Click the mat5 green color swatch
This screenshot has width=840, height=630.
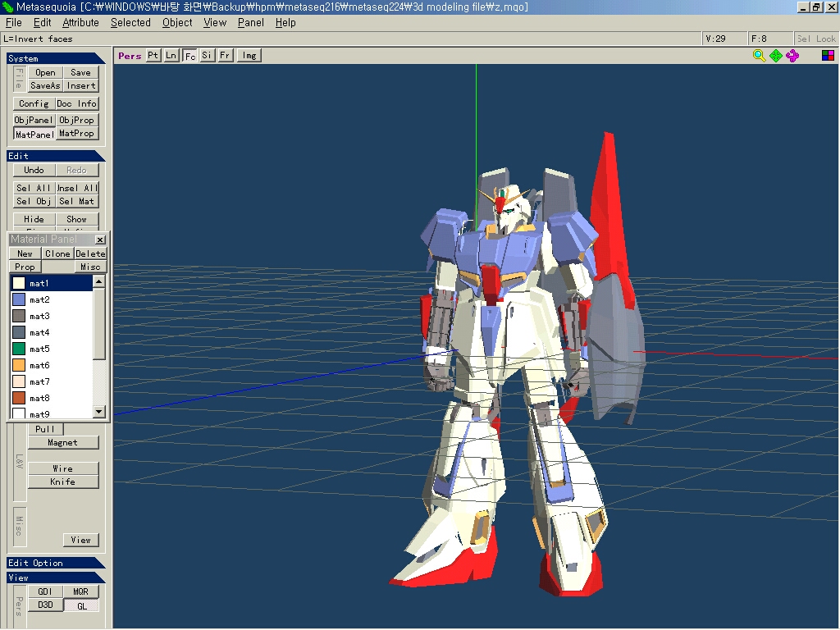click(19, 349)
